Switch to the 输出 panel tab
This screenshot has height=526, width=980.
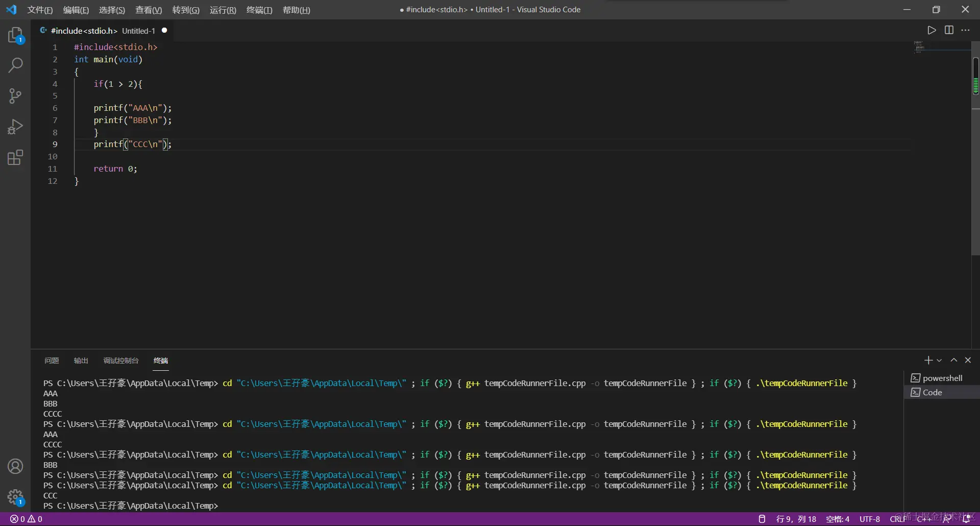[x=81, y=361]
